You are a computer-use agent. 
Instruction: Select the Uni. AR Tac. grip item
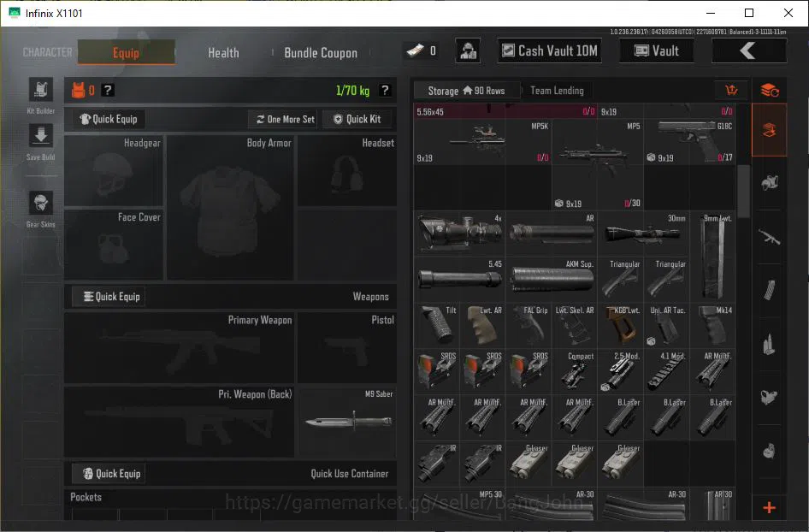click(666, 325)
